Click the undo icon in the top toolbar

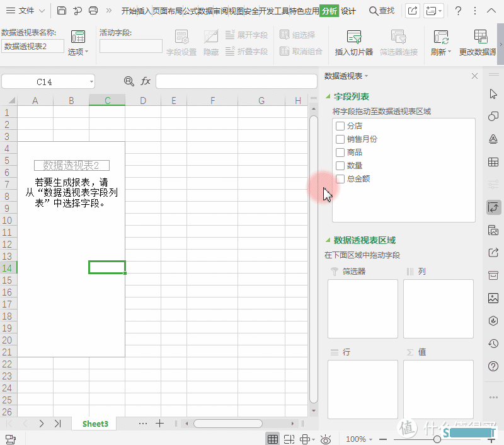pyautogui.click(x=77, y=11)
